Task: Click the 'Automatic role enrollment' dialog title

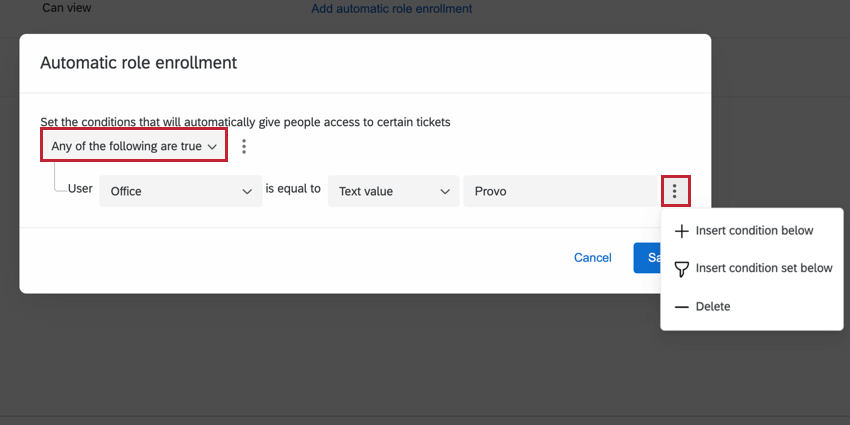Action: click(138, 63)
